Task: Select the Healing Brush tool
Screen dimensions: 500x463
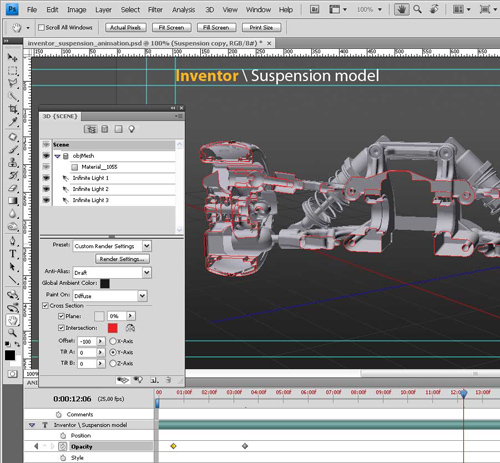Action: (x=13, y=137)
